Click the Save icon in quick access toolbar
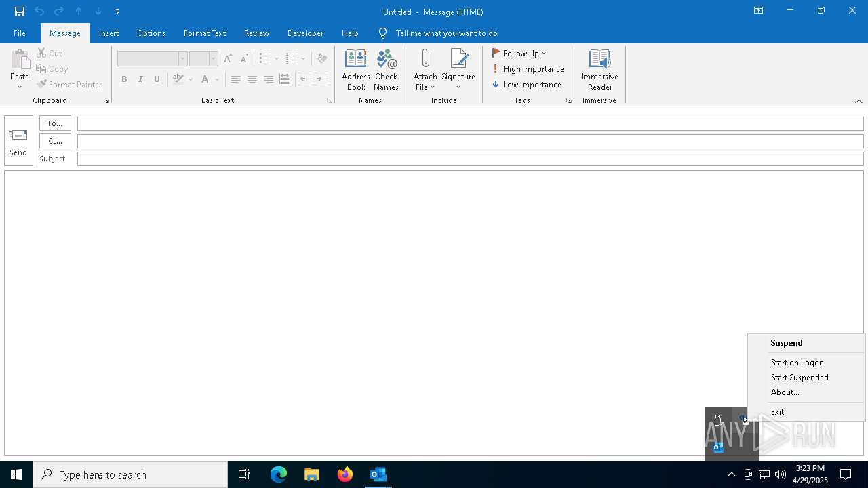The height and width of the screenshot is (488, 868). (x=20, y=12)
